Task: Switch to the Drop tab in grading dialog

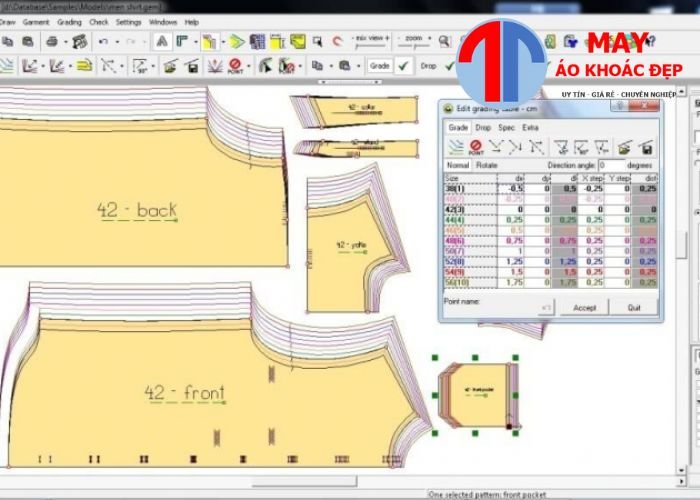Action: coord(483,128)
